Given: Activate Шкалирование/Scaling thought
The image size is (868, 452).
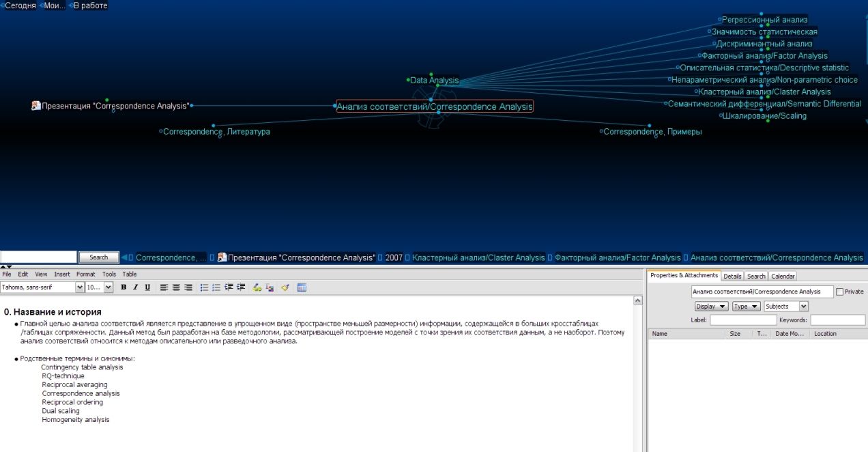Looking at the screenshot, I should [764, 116].
